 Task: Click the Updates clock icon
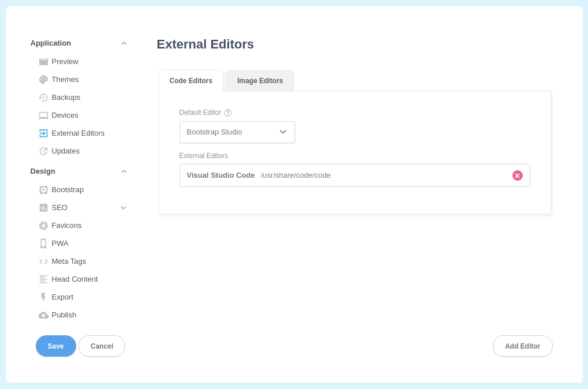(43, 151)
